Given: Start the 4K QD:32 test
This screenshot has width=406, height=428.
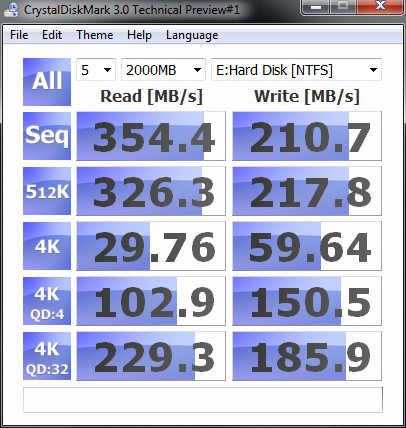Looking at the screenshot, I should (x=47, y=356).
